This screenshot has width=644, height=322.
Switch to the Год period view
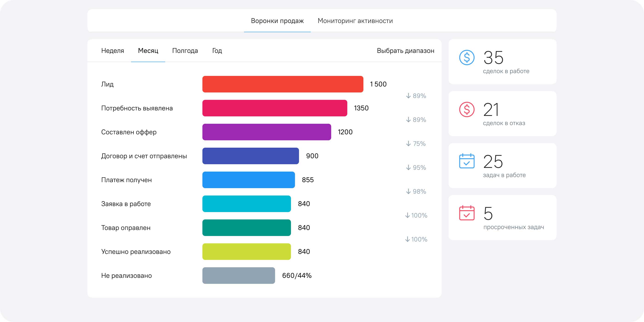coord(216,51)
